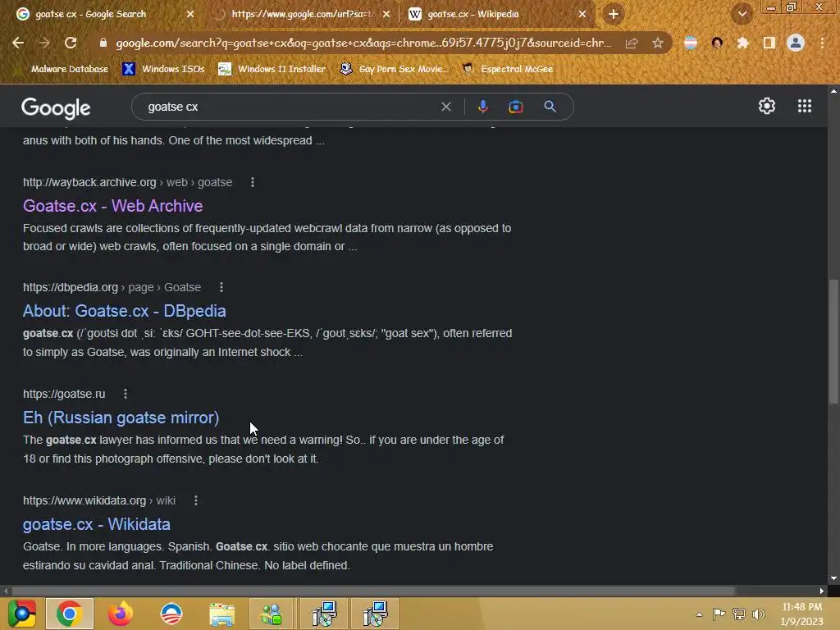Open the Start menu button

[x=21, y=614]
